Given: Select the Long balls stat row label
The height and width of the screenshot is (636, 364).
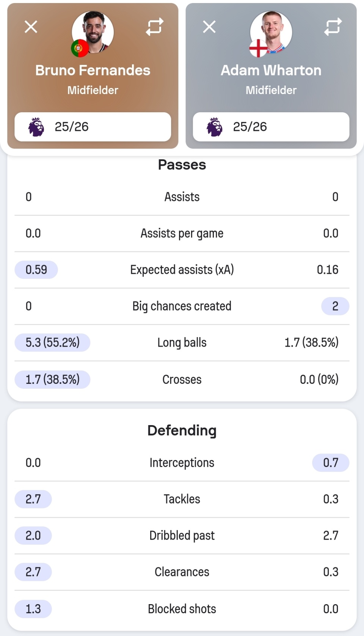Looking at the screenshot, I should click(182, 342).
